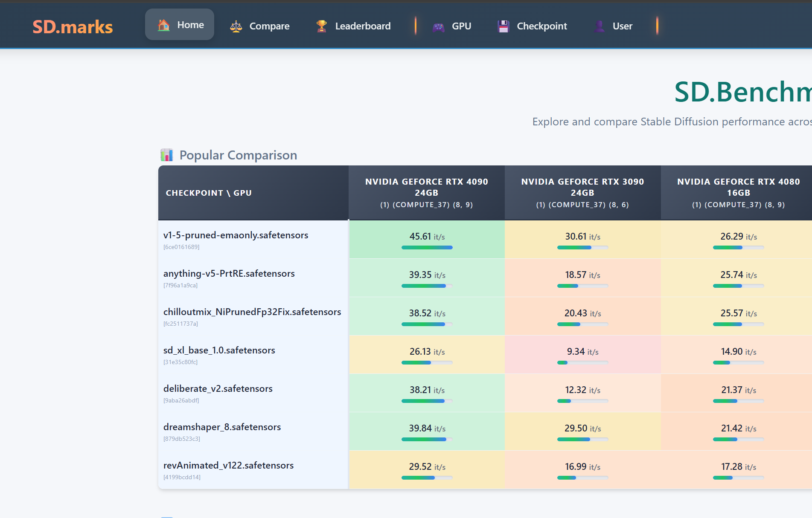Open the Home navigation tab
Screen dimensions: 812x518
[x=180, y=25]
